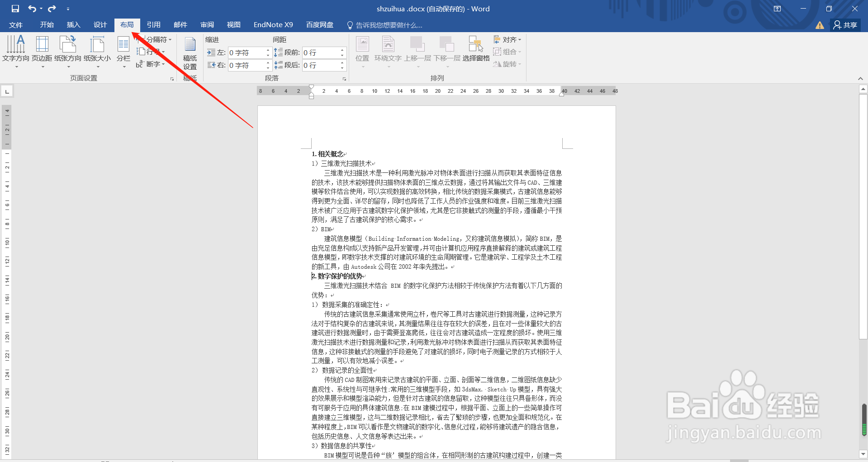Select the 布局 ribbon tab
The image size is (868, 462).
pyautogui.click(x=127, y=25)
